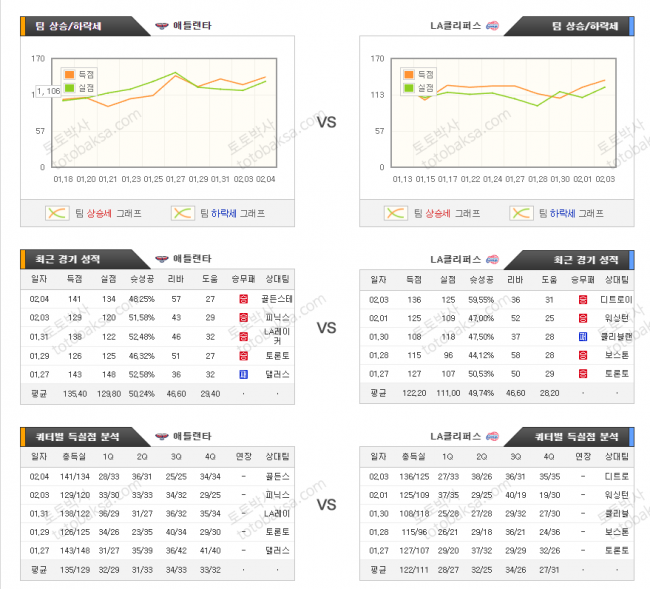This screenshot has height=589, width=650.
Task: Open the Clippers' 하락세 graph icon
Action: tap(521, 213)
